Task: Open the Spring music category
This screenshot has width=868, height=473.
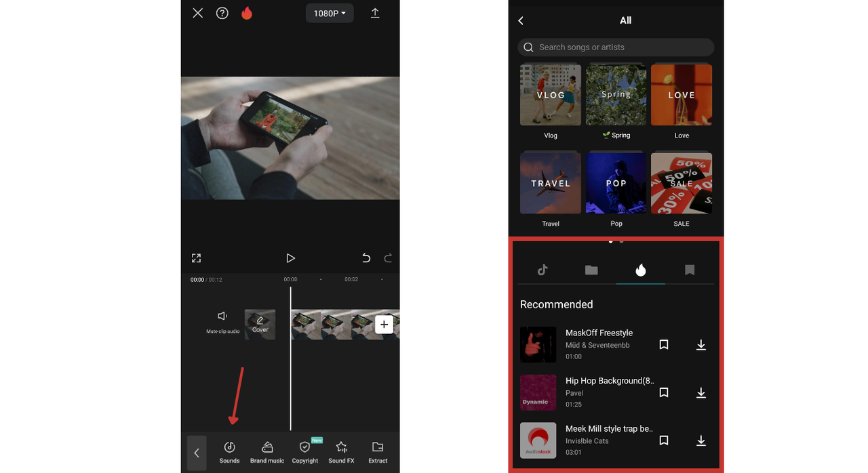Action: tap(616, 101)
